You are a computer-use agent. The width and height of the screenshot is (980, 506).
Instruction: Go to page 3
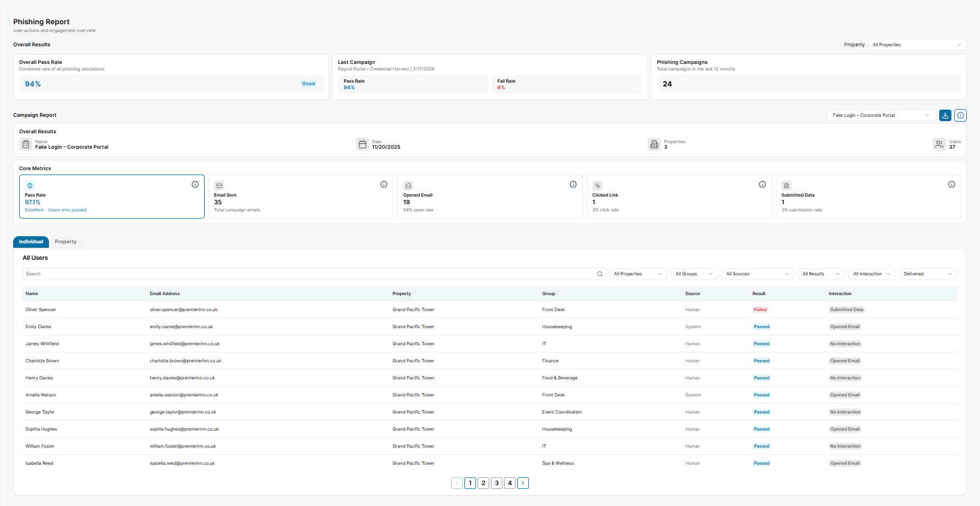[x=496, y=483]
